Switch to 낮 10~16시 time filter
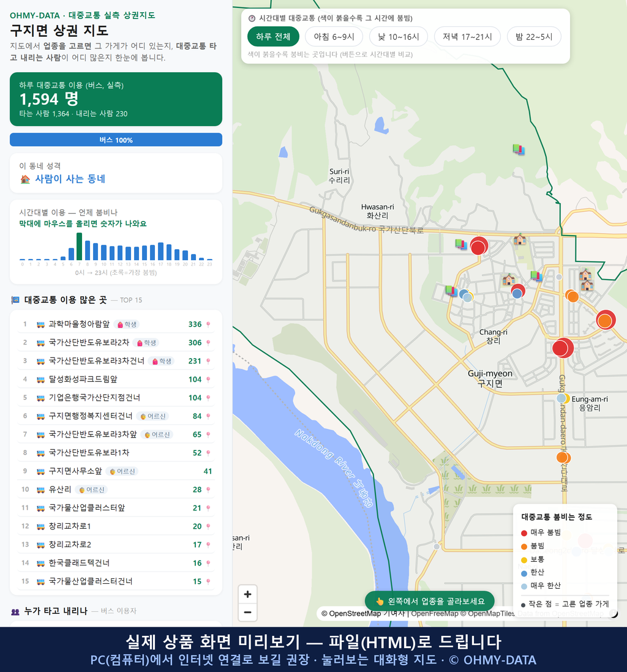627x672 pixels. tap(399, 37)
